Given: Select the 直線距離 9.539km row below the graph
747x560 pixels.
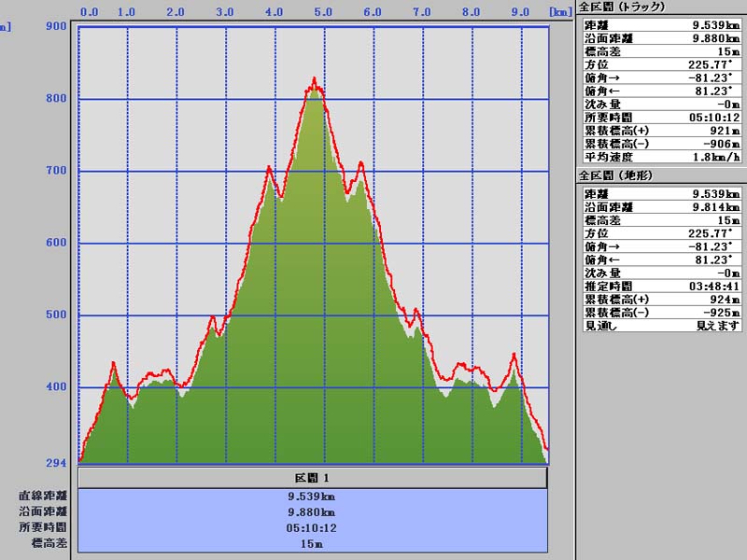Looking at the screenshot, I should (x=312, y=497).
